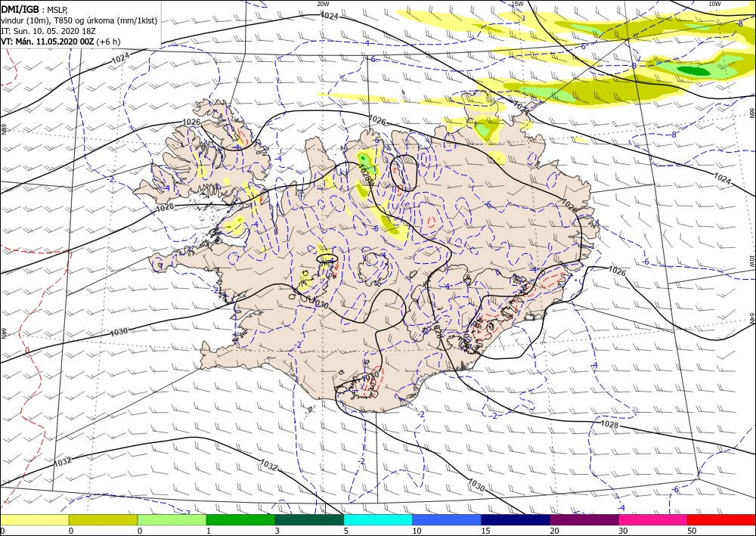Click the legend value '30'
756x536 pixels.
(x=623, y=531)
